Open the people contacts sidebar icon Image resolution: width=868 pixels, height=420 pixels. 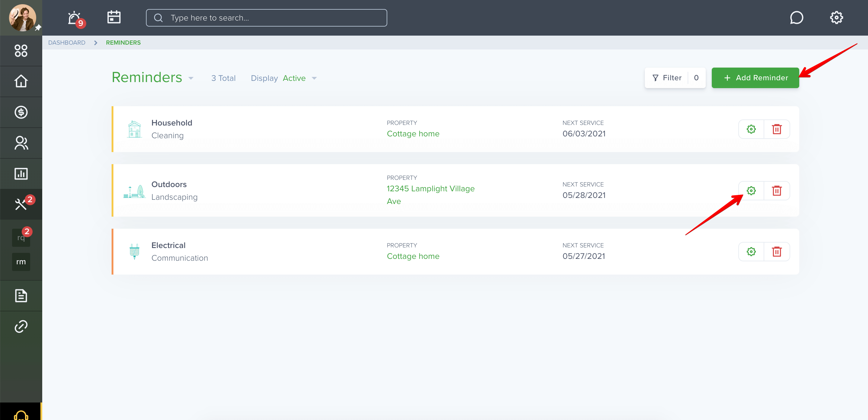coord(21,143)
